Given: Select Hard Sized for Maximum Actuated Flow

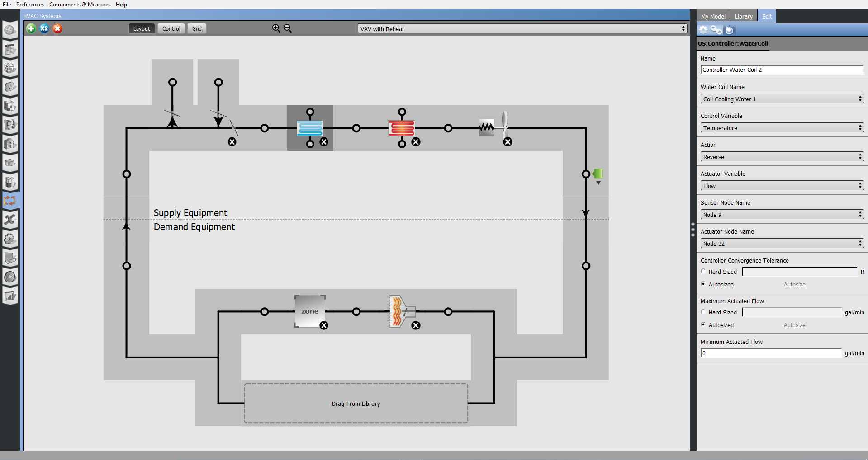Looking at the screenshot, I should coord(703,312).
